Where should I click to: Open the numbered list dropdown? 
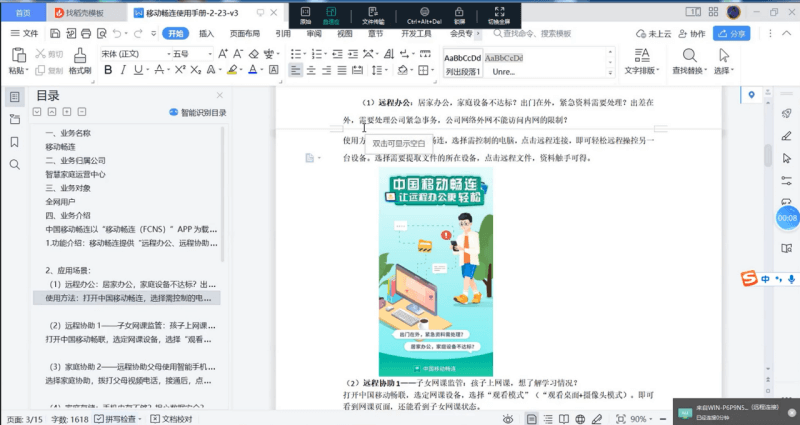(326, 54)
